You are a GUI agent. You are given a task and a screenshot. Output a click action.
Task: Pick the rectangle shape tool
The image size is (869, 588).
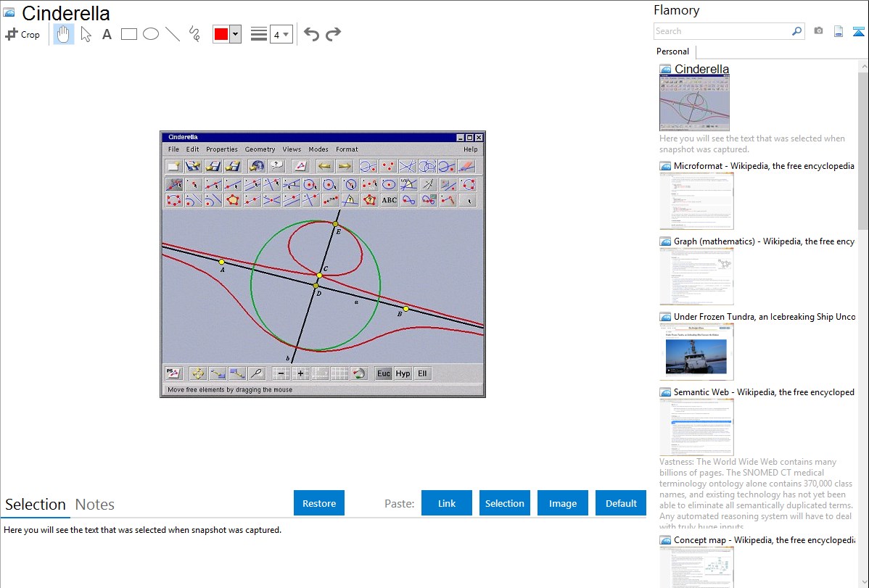(129, 34)
